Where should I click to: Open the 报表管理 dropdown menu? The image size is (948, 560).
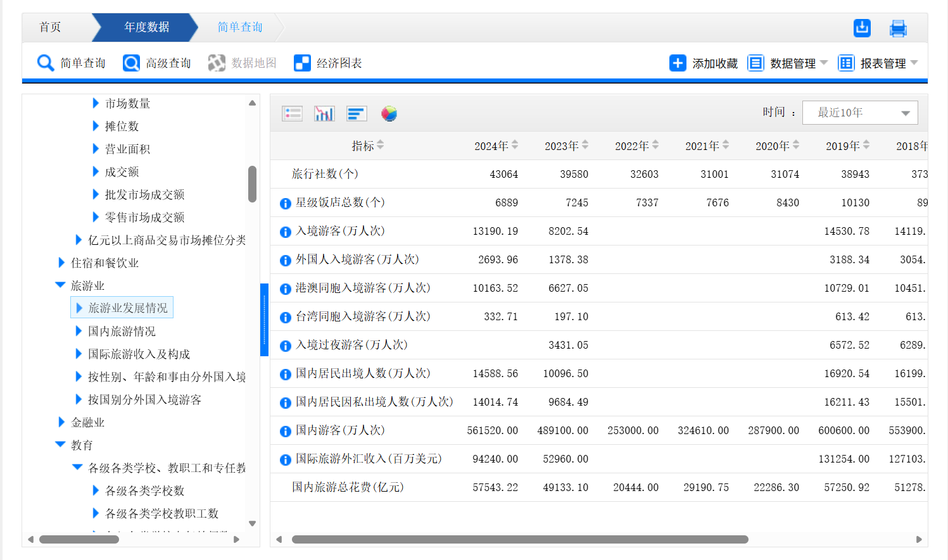pos(878,63)
